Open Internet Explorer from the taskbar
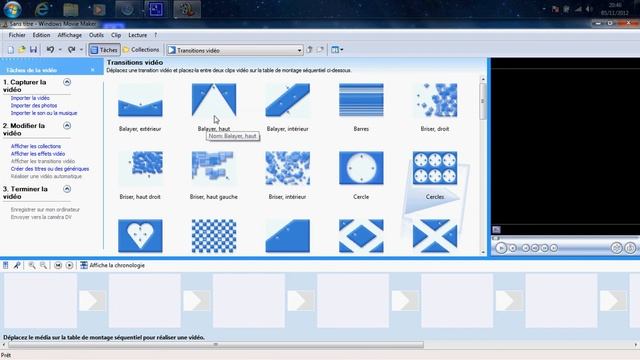This screenshot has height=360, width=640. pos(42,9)
